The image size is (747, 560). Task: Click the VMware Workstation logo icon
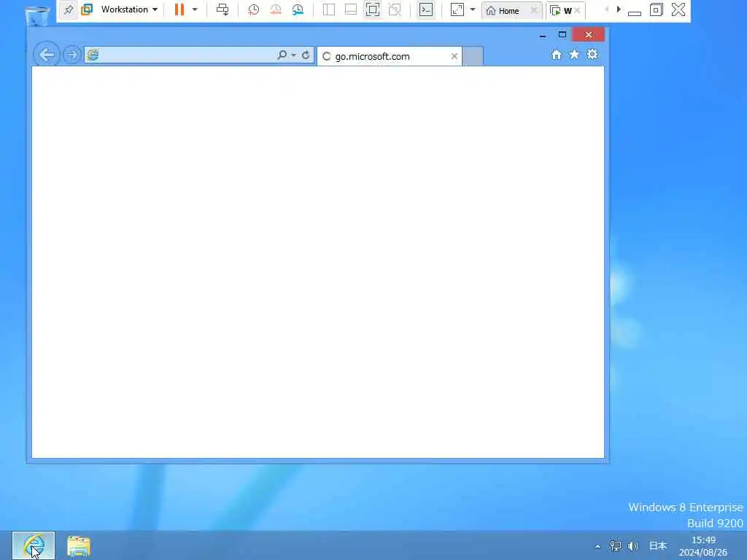87,9
